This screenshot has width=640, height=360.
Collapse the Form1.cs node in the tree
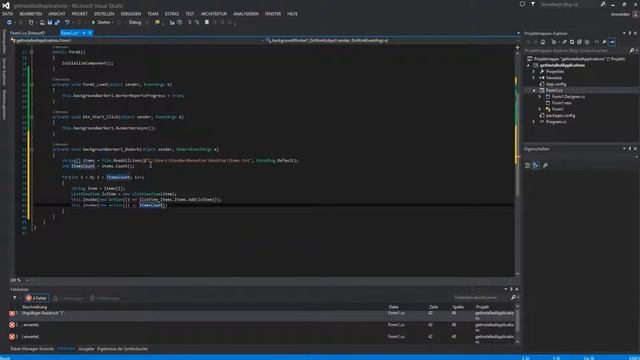pyautogui.click(x=534, y=90)
